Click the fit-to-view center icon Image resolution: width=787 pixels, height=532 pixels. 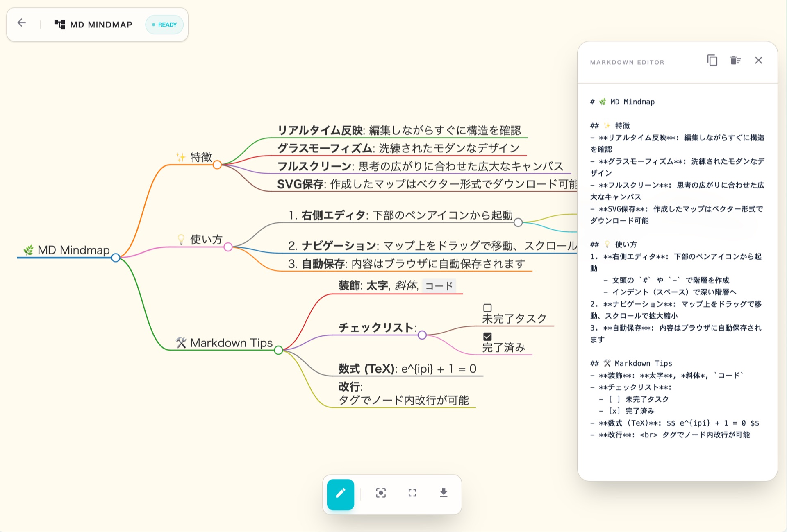[381, 493]
